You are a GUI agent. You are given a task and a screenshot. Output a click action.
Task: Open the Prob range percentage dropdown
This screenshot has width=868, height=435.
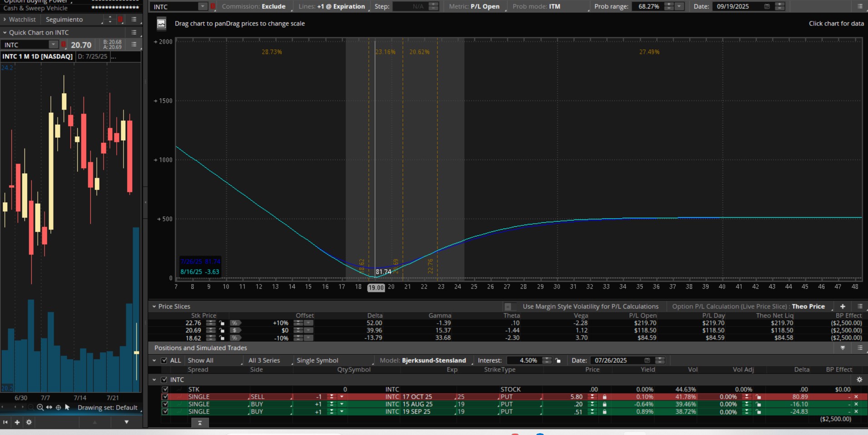point(679,6)
